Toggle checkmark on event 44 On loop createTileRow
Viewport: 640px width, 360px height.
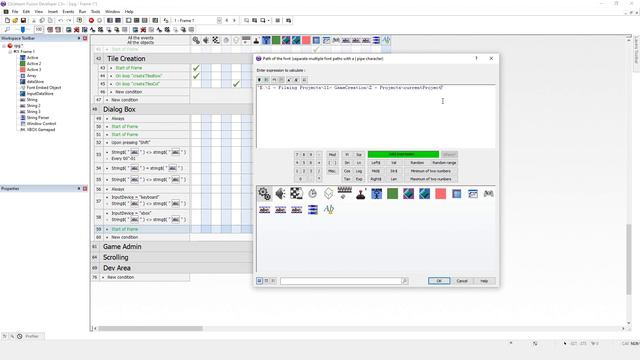coord(196,76)
